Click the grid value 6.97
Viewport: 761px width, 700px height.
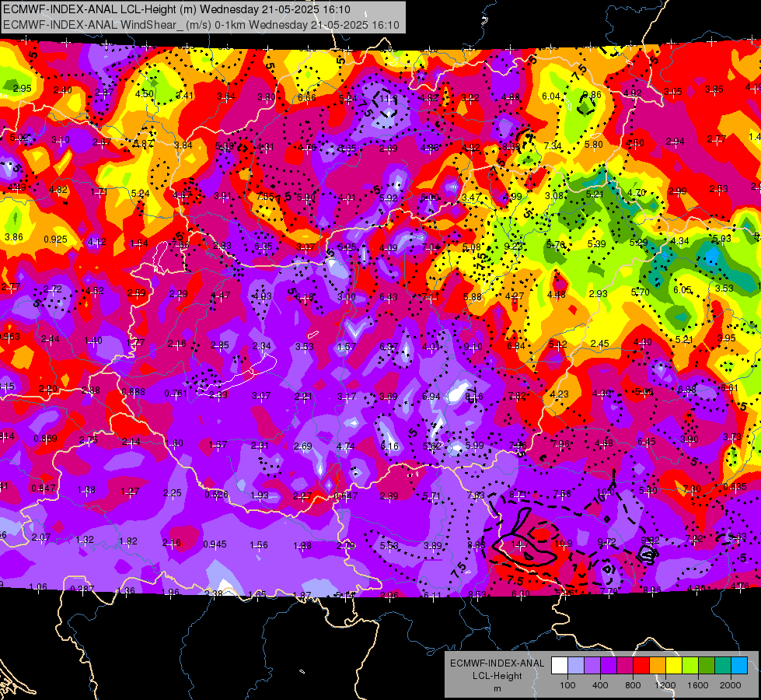[x=389, y=346]
